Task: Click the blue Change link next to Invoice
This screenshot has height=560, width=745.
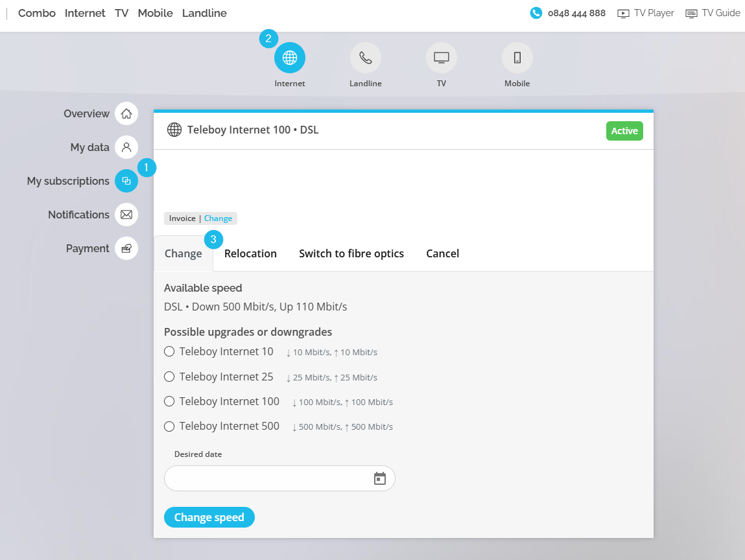Action: (218, 218)
